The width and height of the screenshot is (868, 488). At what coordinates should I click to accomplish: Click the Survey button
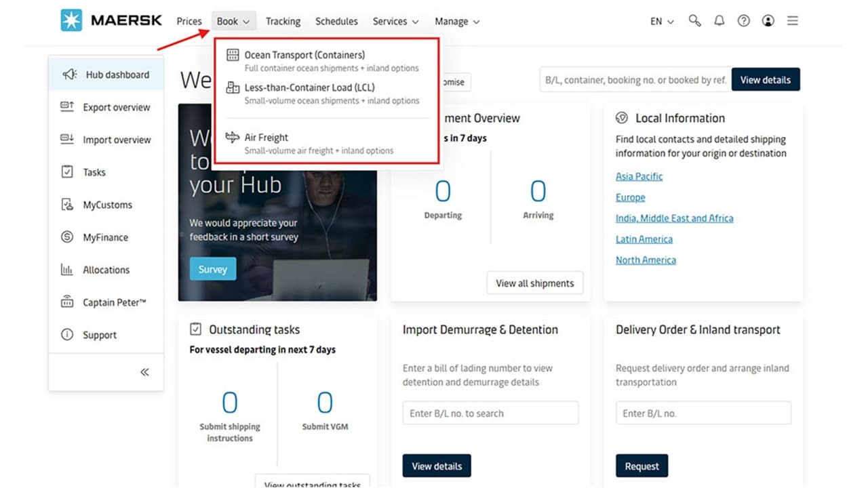click(x=213, y=269)
